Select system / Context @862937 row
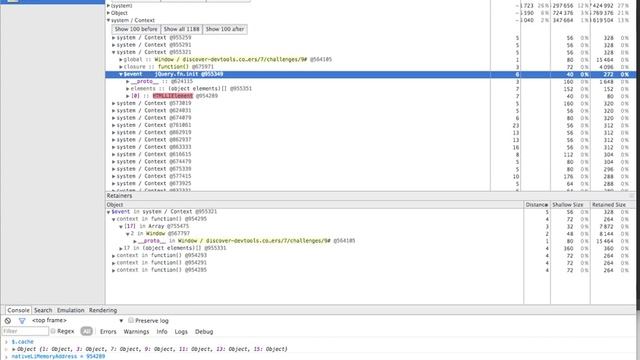The width and height of the screenshot is (640, 360). 371,140
